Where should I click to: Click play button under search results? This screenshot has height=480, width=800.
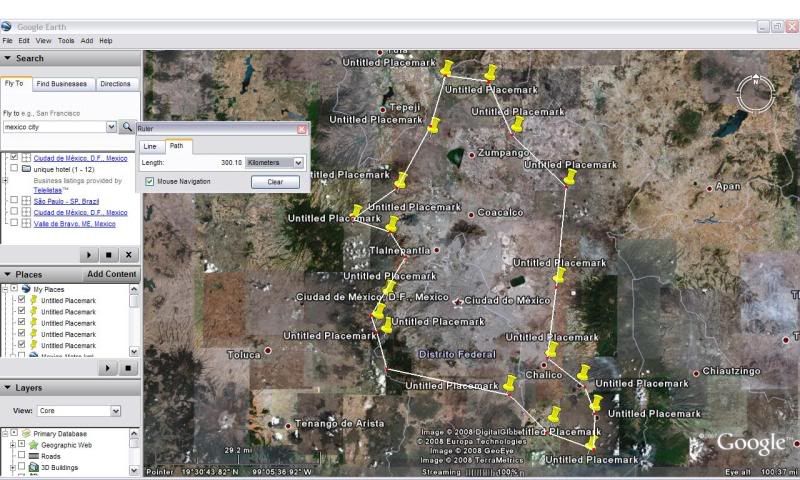coord(89,255)
